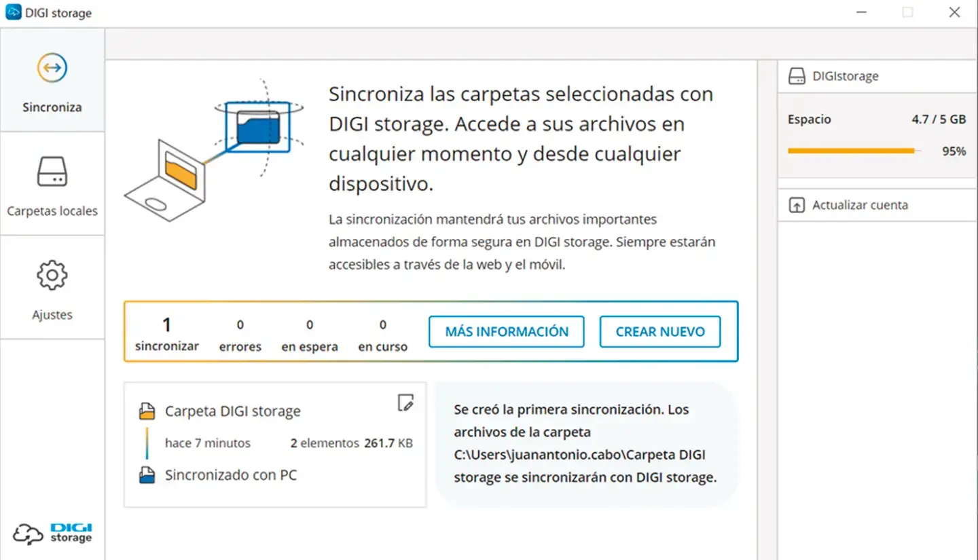Click the Actualizar cuenta upload icon
Screen dimensions: 978x560
point(796,205)
